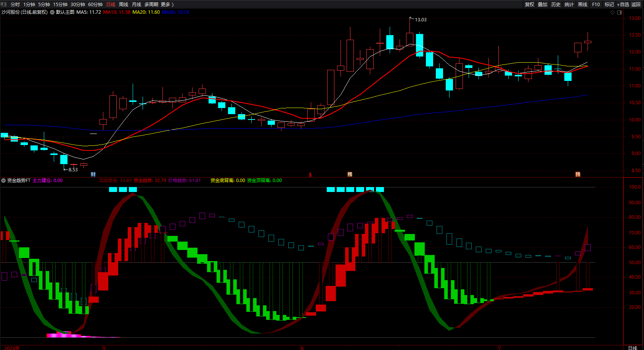Select the 日线 daily period tab
Image resolution: width=644 pixels, height=350 pixels.
pyautogui.click(x=111, y=5)
